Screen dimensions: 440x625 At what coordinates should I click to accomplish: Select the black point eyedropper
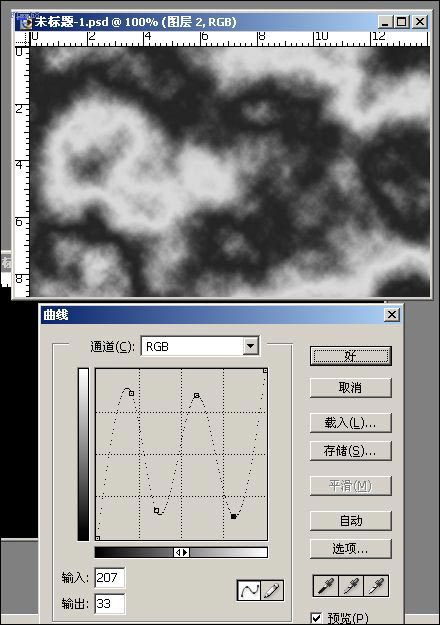326,586
